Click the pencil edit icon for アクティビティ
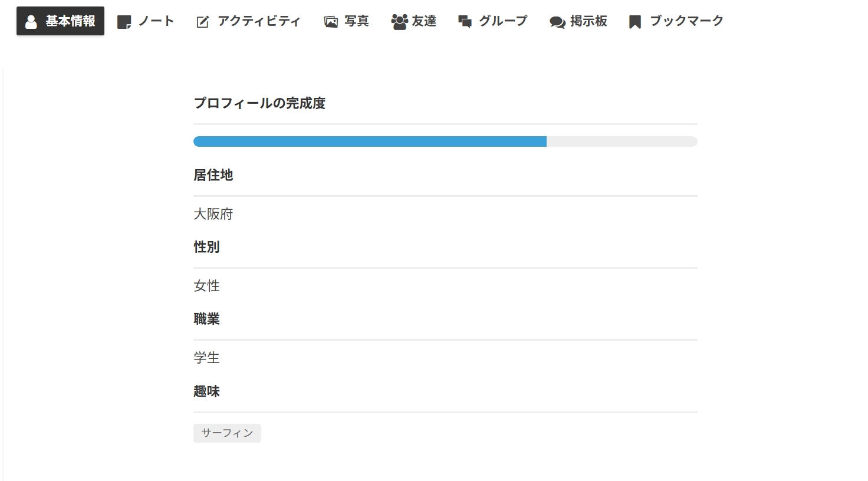Viewport: 868px width, 481px height. click(203, 22)
